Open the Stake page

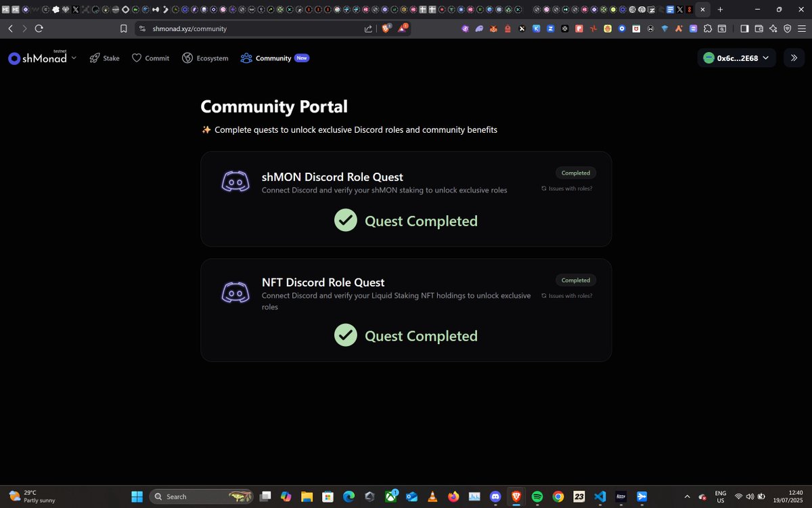tap(104, 58)
